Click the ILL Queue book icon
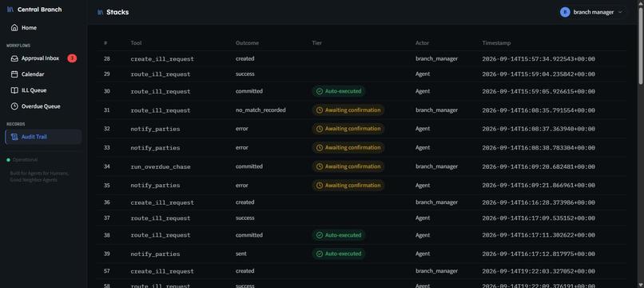Image resolution: width=644 pixels, height=288 pixels. click(14, 90)
